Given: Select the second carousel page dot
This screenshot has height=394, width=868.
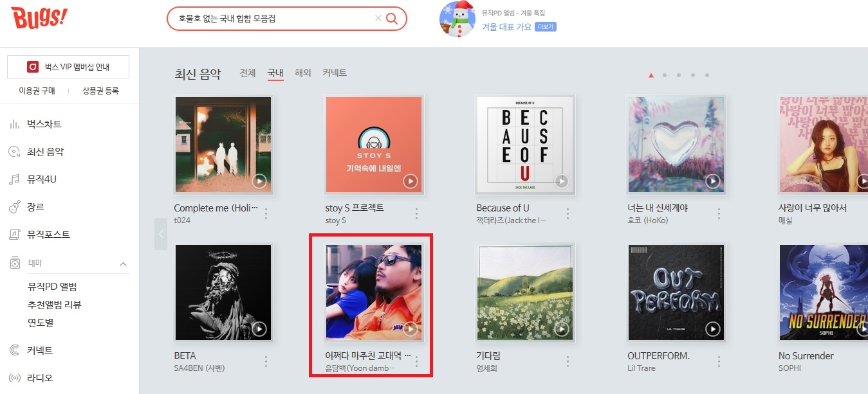Looking at the screenshot, I should tap(665, 75).
